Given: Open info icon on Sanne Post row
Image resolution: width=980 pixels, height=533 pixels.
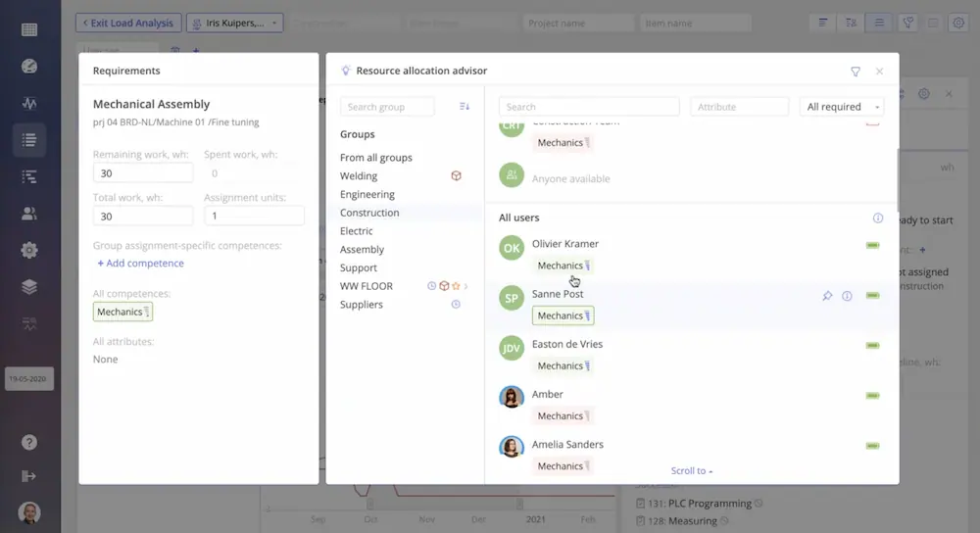Looking at the screenshot, I should [x=847, y=296].
